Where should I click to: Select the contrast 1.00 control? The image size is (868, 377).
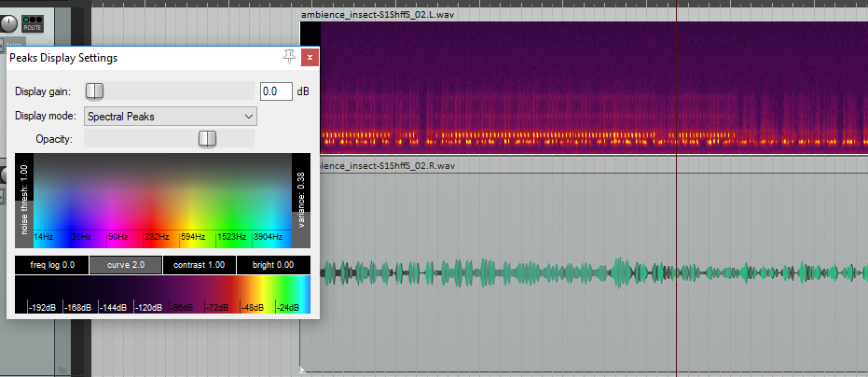point(200,265)
